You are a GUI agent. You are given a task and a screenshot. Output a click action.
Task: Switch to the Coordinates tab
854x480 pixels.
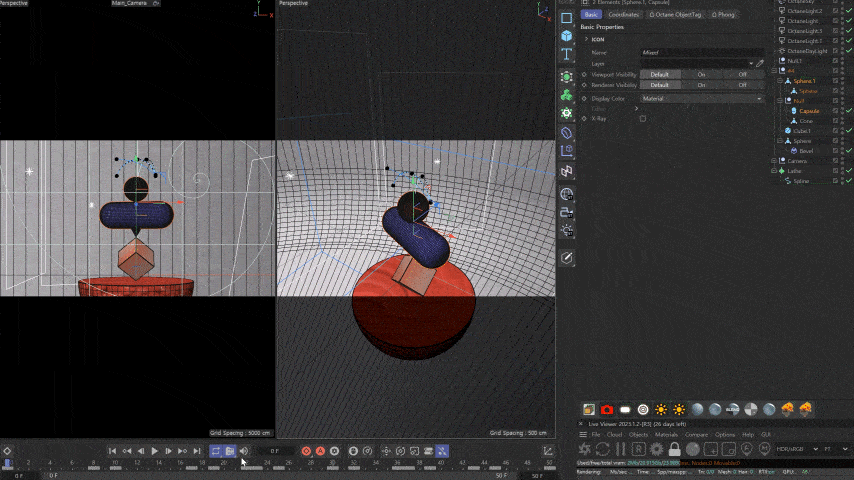coord(623,15)
